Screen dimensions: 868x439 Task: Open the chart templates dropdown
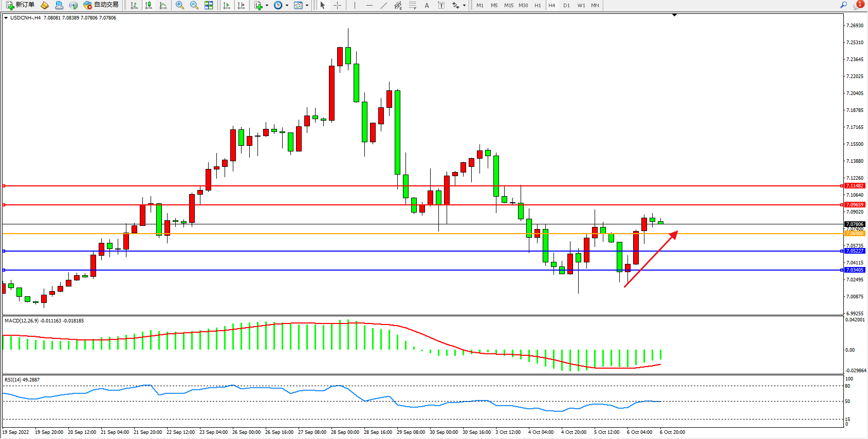(307, 5)
